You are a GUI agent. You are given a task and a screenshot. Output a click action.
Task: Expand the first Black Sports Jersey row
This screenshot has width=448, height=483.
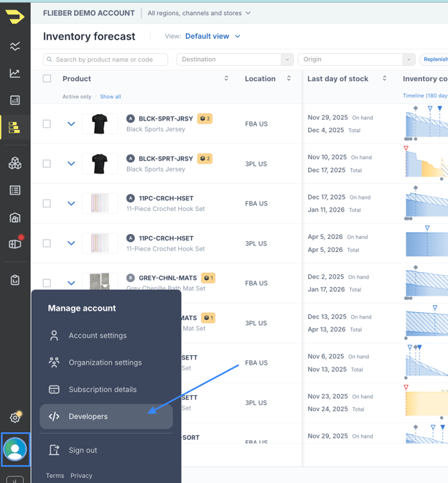tap(71, 124)
